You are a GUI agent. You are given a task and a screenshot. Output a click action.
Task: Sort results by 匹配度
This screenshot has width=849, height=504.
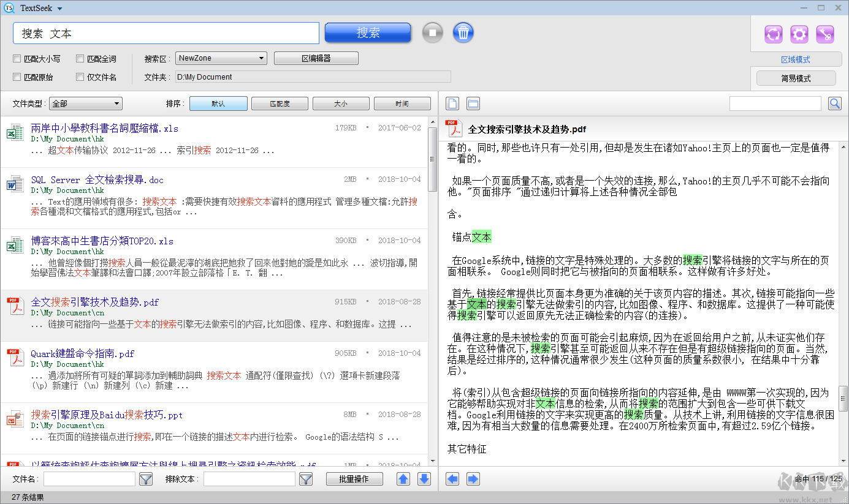coord(280,104)
